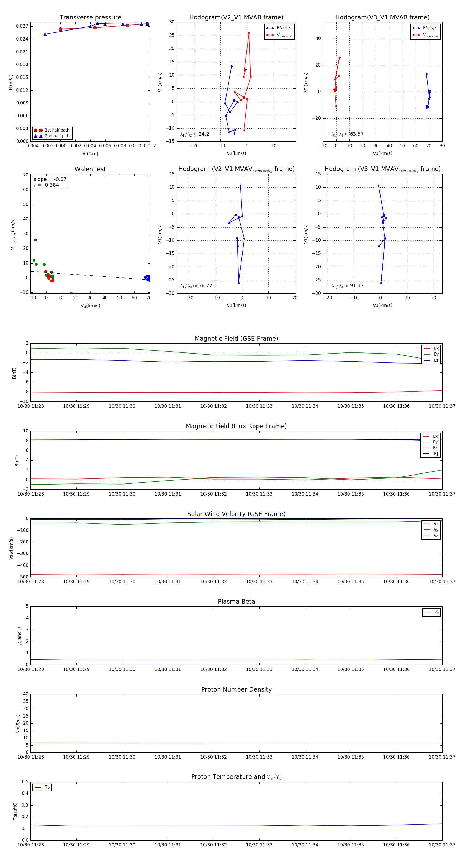Click the 'Transverse pressure' plot title
The image size is (473, 868).
90,18
